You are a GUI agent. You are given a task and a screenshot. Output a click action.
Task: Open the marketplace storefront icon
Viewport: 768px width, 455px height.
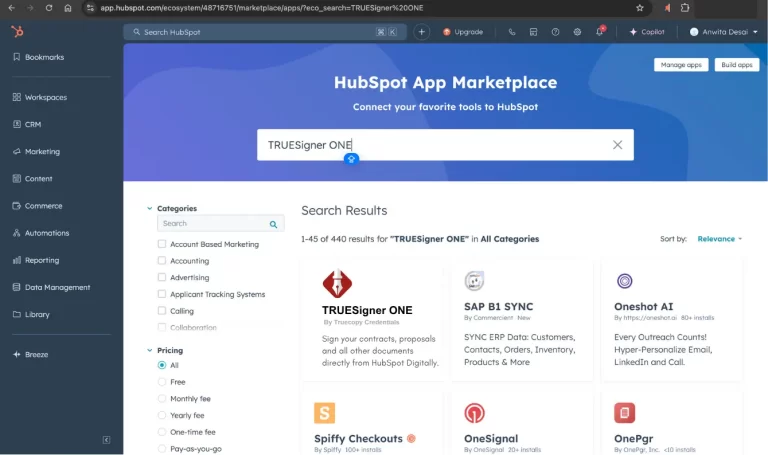[533, 32]
